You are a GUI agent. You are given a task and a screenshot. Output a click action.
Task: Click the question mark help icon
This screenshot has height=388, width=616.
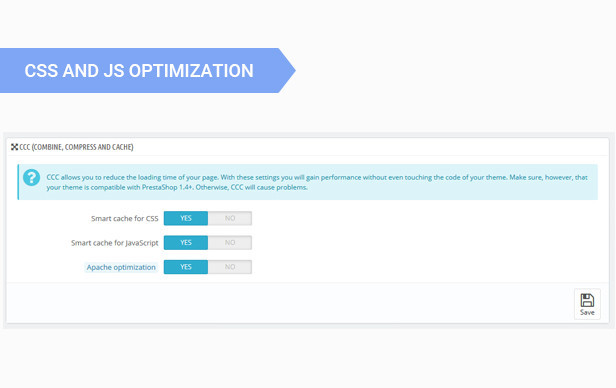pos(31,178)
